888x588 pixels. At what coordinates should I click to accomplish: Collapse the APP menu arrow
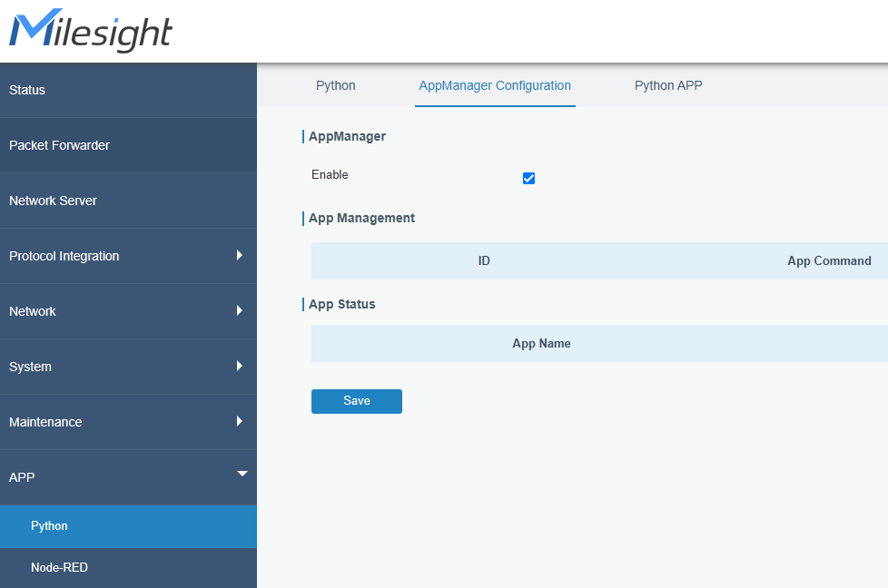pyautogui.click(x=242, y=474)
